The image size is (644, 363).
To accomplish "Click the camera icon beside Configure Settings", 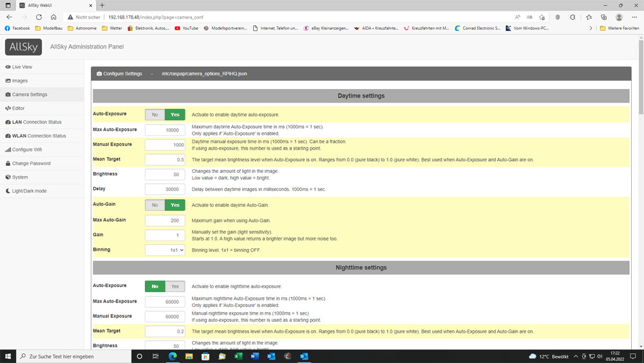I will [99, 74].
